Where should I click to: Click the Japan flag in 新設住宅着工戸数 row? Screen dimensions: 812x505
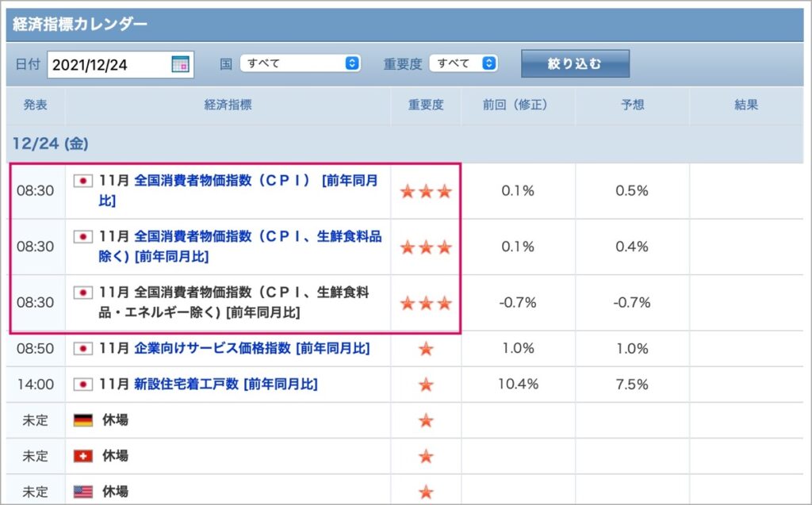pyautogui.click(x=82, y=384)
